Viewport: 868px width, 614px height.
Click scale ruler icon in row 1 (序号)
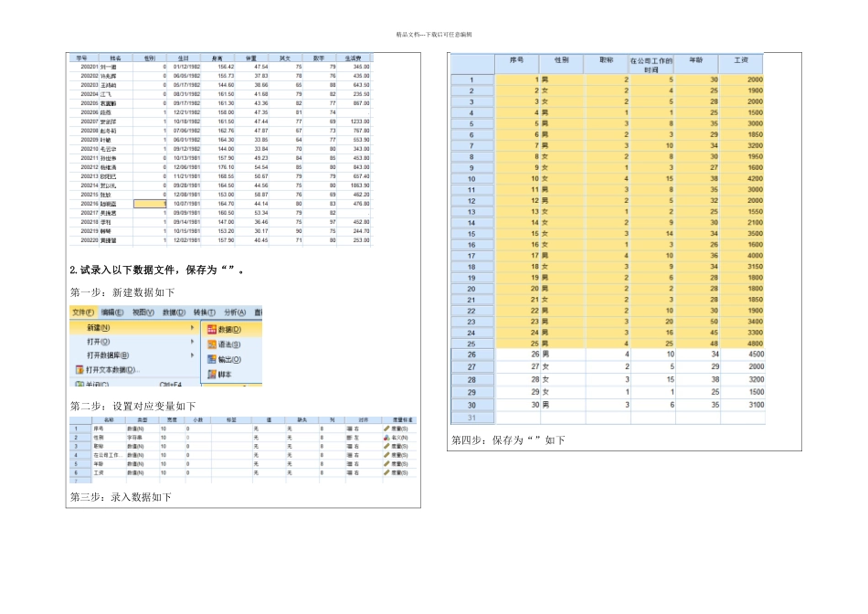point(386,428)
